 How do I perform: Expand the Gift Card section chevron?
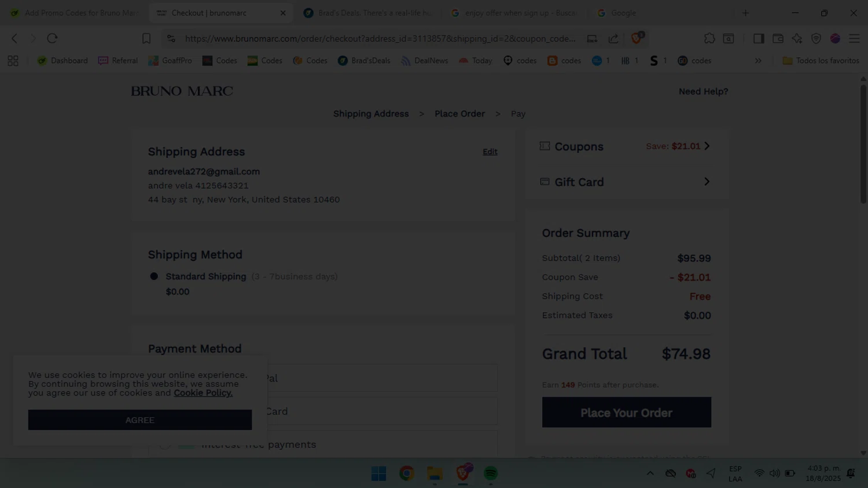click(707, 182)
